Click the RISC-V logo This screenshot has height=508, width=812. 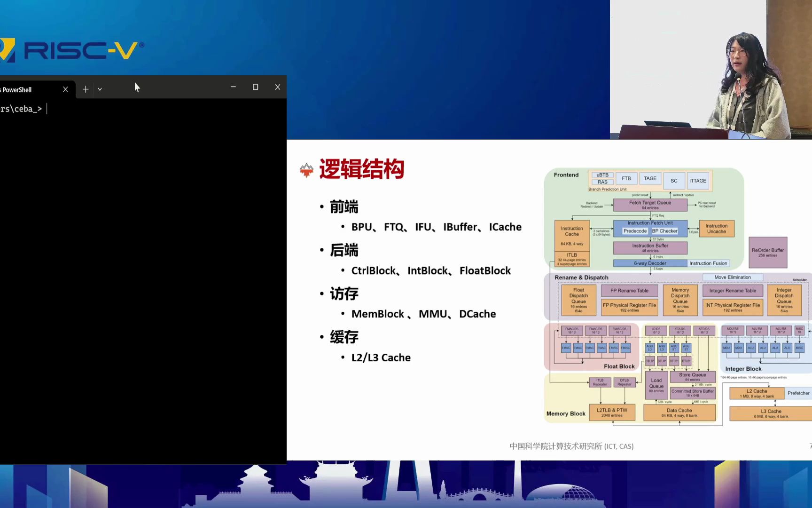(71, 50)
